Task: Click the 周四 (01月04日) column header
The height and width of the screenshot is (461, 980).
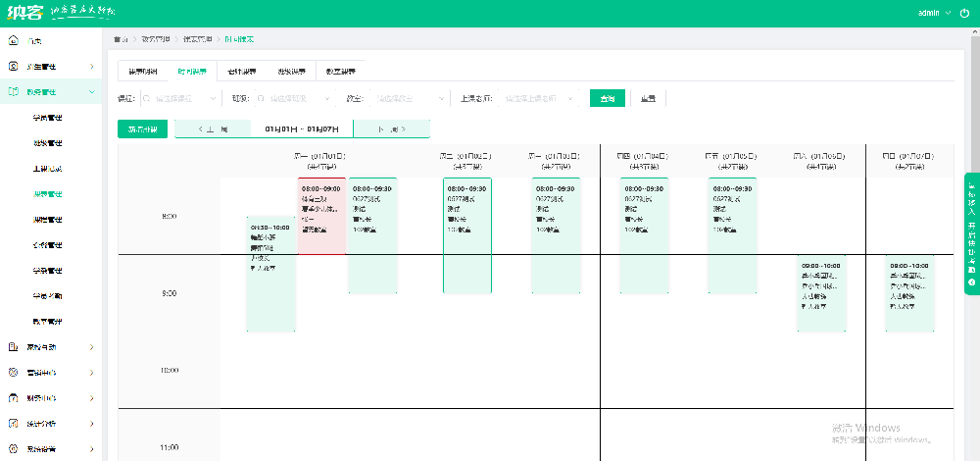Action: point(644,161)
